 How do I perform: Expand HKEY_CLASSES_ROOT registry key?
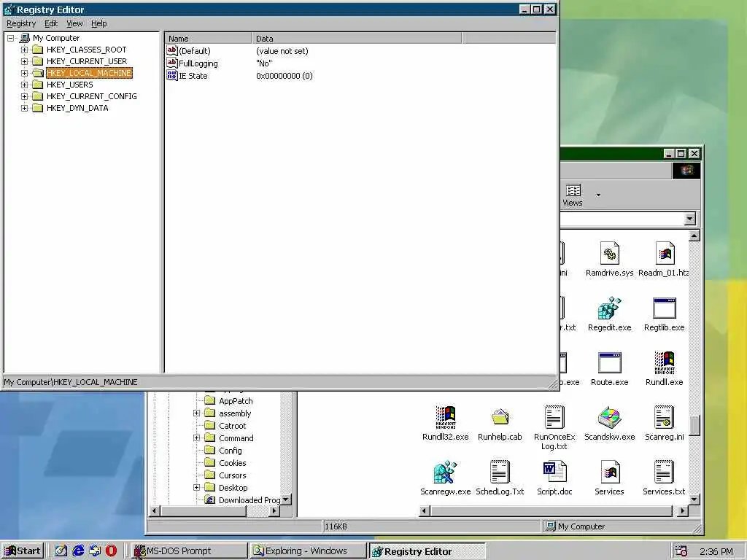[24, 50]
